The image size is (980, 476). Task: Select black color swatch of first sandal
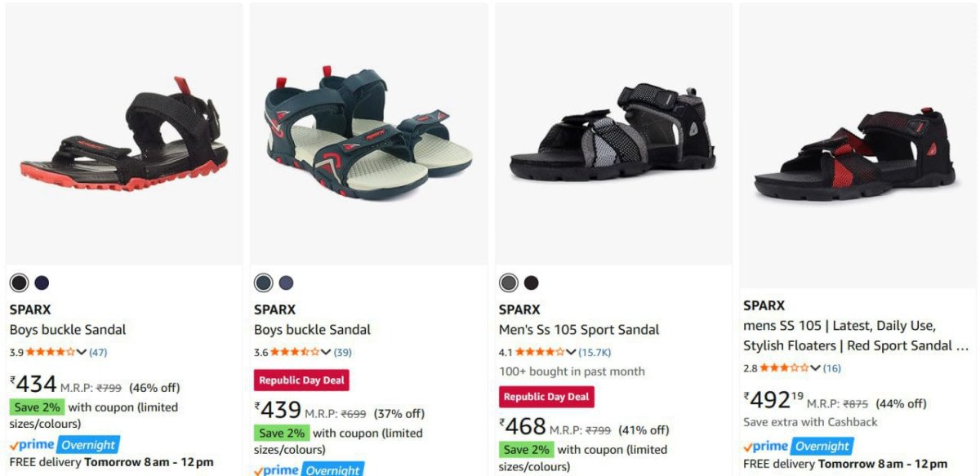[x=19, y=282]
